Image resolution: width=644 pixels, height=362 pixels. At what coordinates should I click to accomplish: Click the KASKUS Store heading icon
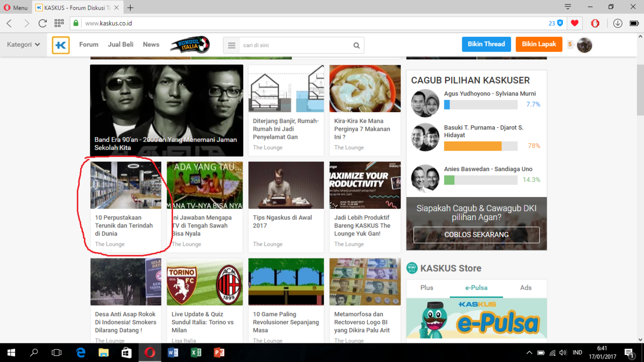tap(412, 268)
